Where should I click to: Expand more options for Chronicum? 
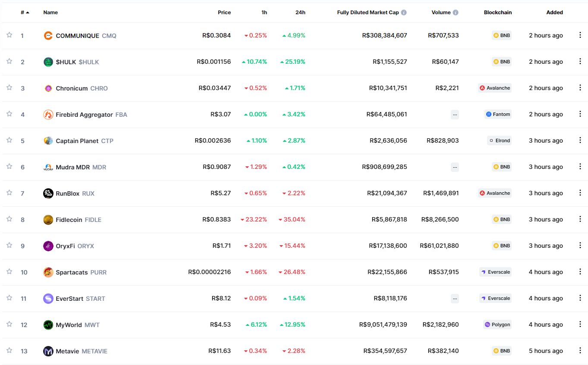pos(580,88)
